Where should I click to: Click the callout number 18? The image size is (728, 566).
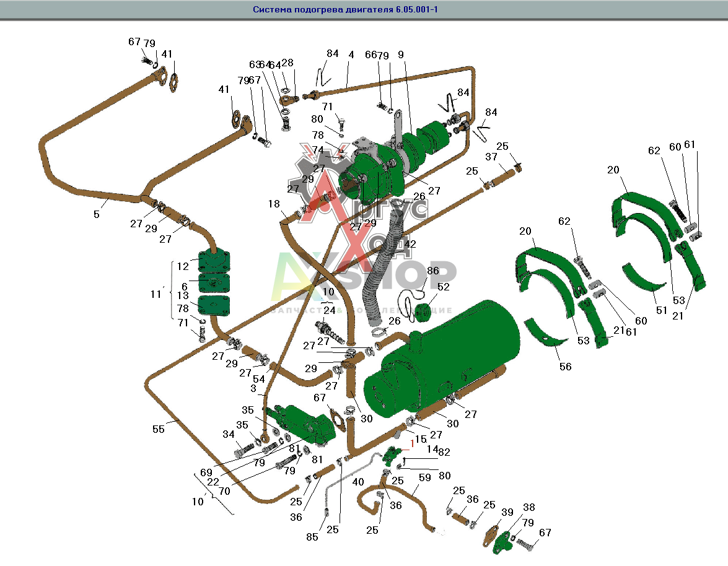click(x=274, y=204)
